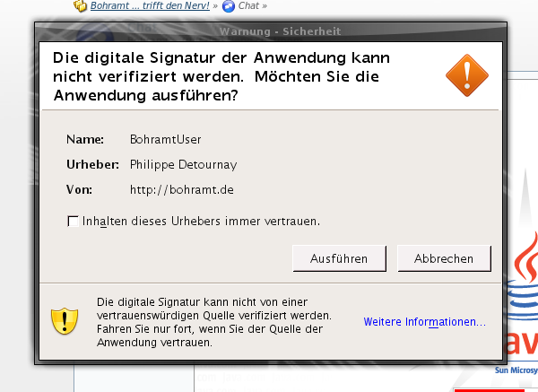The height and width of the screenshot is (392, 538).
Task: Click the blue Chat breadcrumb icon
Action: (229, 6)
